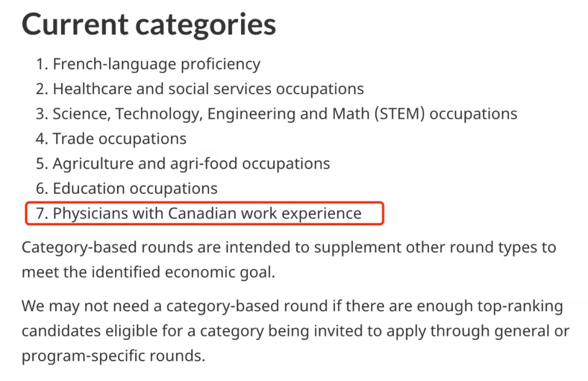This screenshot has width=588, height=381.
Task: Click the paragraph starting "Category-based rounds are intended"
Action: coord(289,259)
